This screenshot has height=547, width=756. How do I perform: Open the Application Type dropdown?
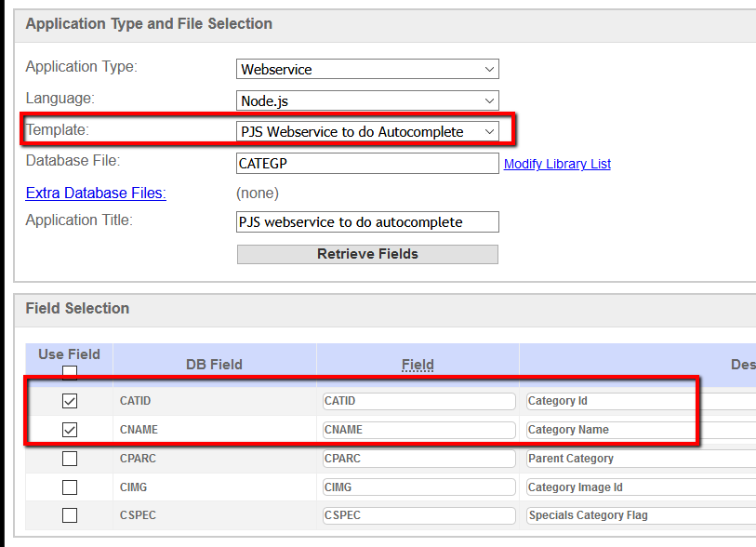tap(367, 69)
